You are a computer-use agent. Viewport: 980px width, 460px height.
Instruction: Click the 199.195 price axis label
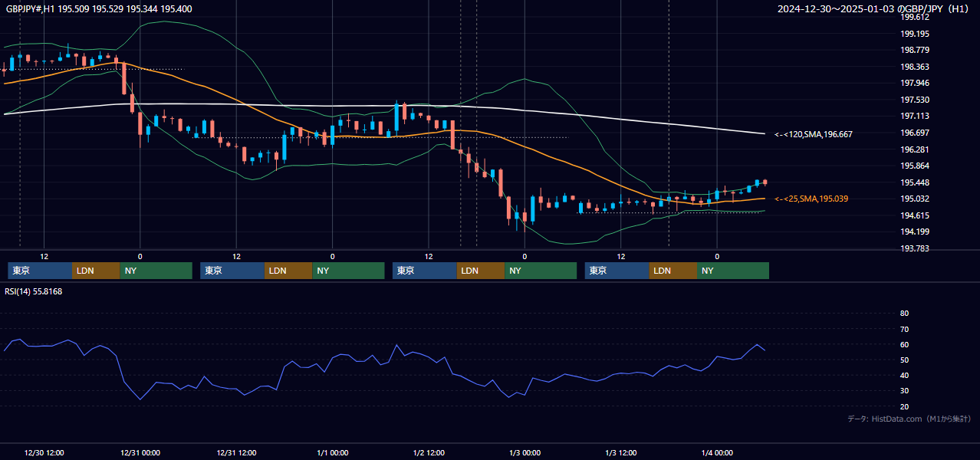coord(915,34)
